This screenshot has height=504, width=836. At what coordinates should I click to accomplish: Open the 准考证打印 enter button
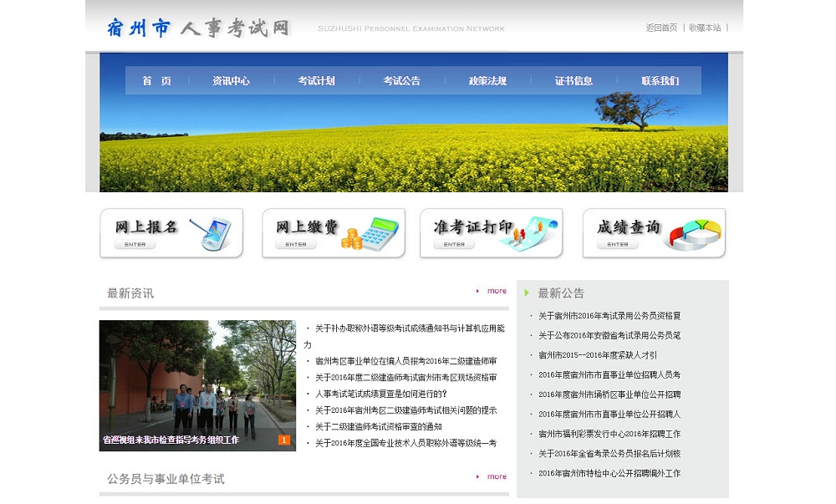click(454, 244)
